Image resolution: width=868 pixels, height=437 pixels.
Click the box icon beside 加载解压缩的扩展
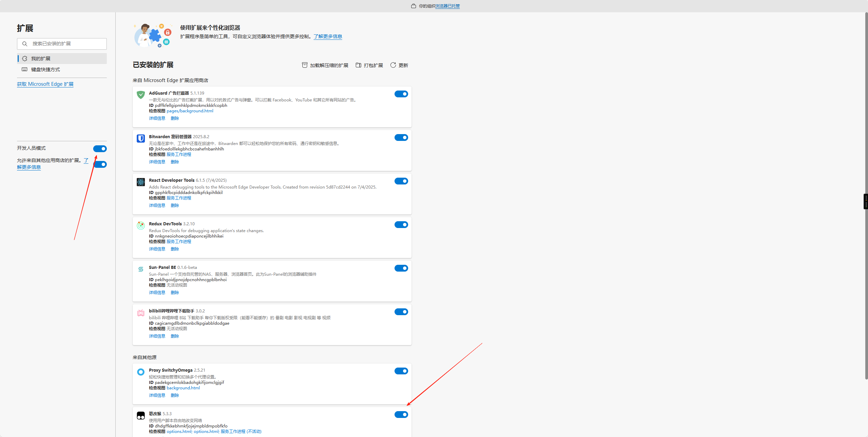pos(305,65)
